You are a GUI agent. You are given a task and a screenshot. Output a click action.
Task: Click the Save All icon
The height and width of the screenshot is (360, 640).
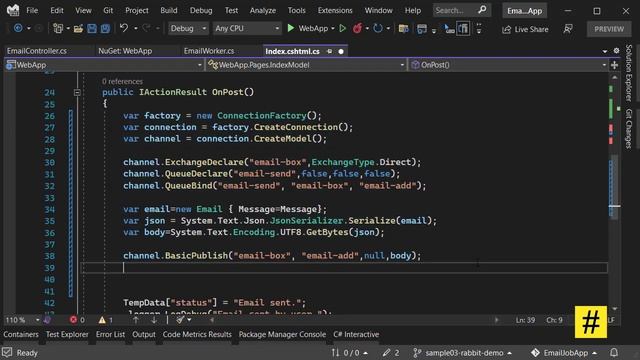pyautogui.click(x=105, y=29)
